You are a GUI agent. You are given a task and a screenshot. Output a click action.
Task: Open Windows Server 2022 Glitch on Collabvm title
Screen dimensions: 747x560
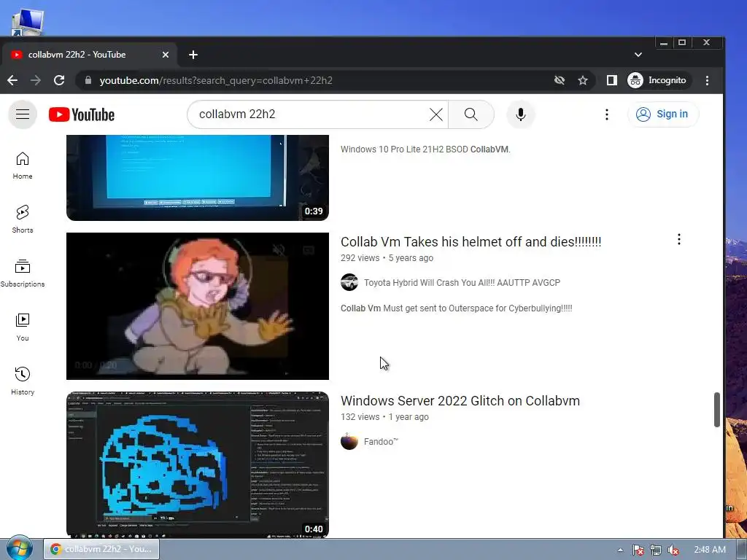pos(460,401)
